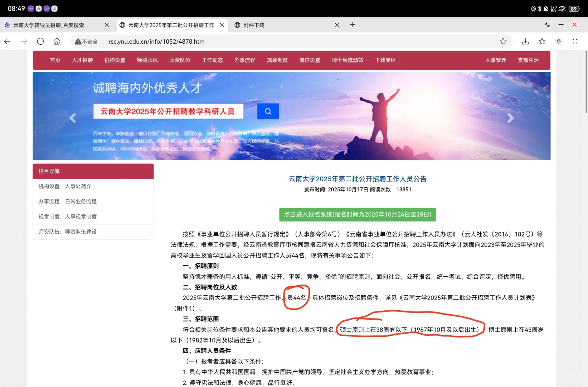Open the 机构设置 nav menu
Image resolution: width=588 pixels, height=387 pixels.
[115, 60]
